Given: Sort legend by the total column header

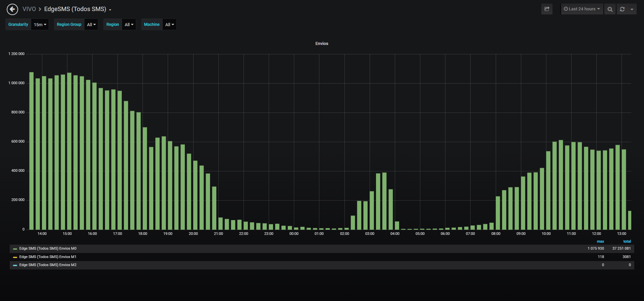Looking at the screenshot, I should 627,242.
